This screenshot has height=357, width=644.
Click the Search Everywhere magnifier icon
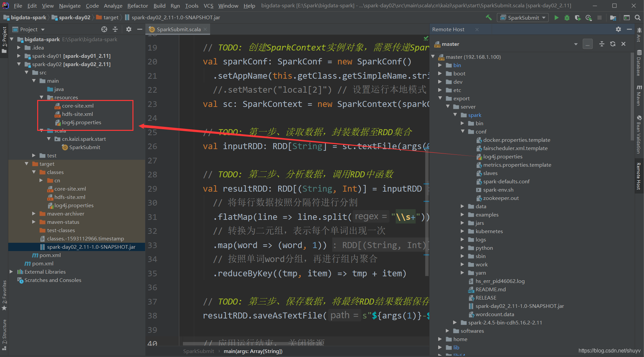pyautogui.click(x=638, y=18)
